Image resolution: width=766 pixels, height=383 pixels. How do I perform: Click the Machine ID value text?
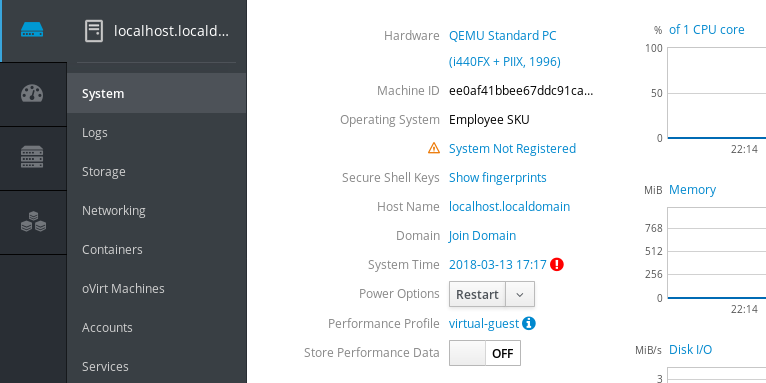pos(521,91)
